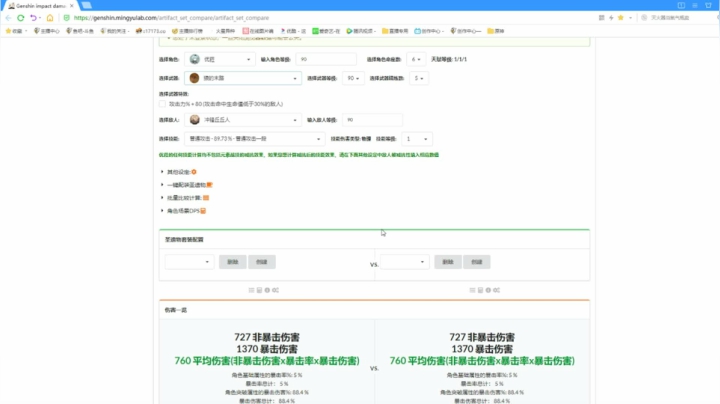The image size is (720, 404).
Task: Click the lightning bolt icon in address bar
Action: coord(611,17)
